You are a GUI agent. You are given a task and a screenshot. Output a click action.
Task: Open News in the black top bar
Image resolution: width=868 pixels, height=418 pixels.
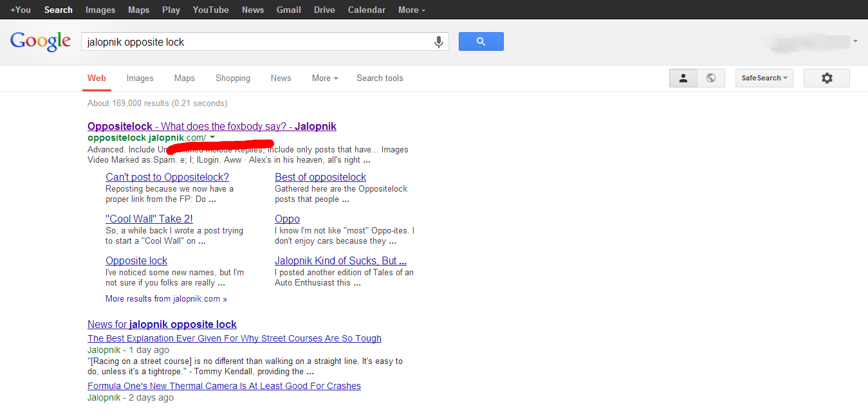(253, 10)
